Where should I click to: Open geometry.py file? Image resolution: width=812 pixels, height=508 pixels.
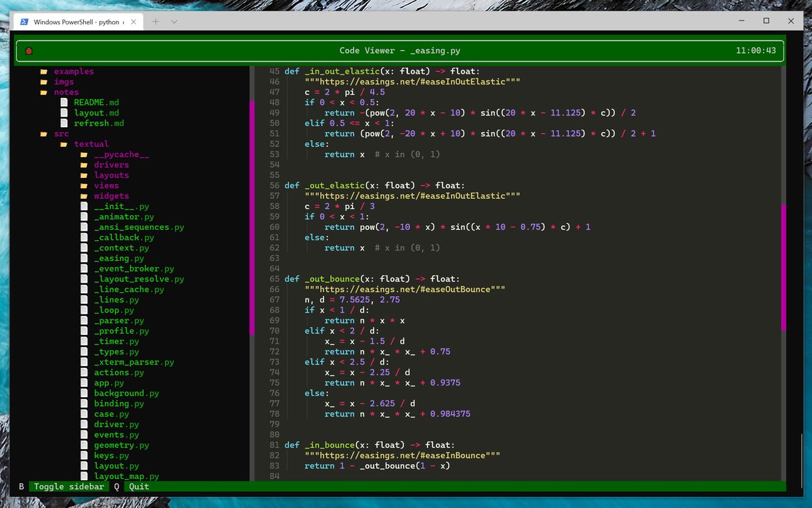pyautogui.click(x=121, y=445)
